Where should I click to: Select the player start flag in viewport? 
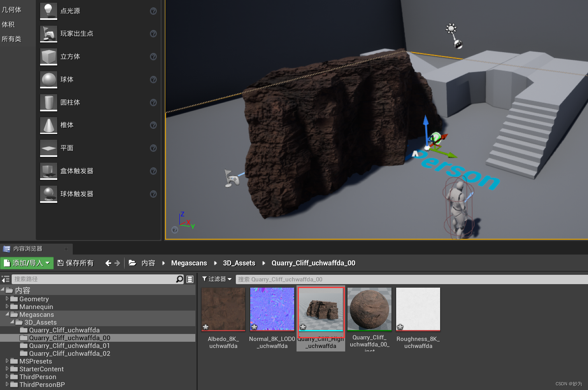pyautogui.click(x=232, y=178)
